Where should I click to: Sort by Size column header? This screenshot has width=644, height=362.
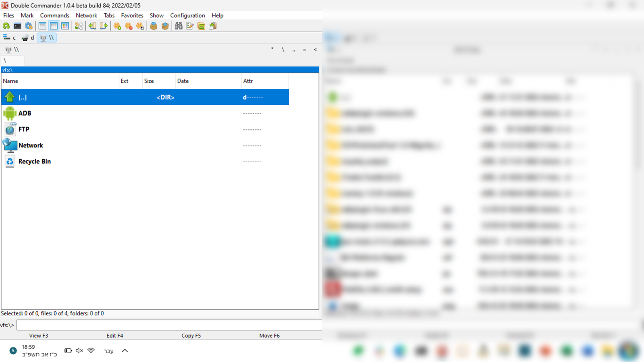[159, 81]
